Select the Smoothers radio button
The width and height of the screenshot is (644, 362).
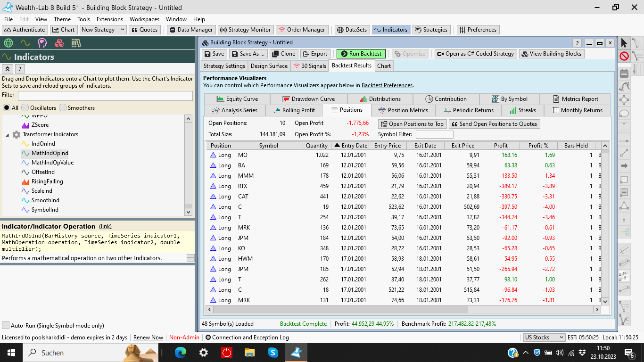tap(63, 108)
